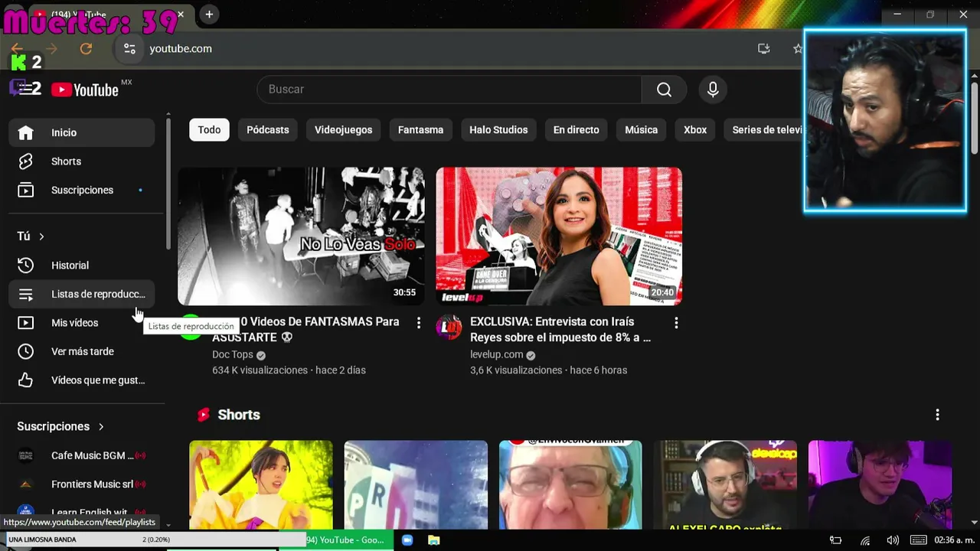Click the taskbar touch keyboard icon
This screenshot has height=551, width=980.
coord(919,540)
